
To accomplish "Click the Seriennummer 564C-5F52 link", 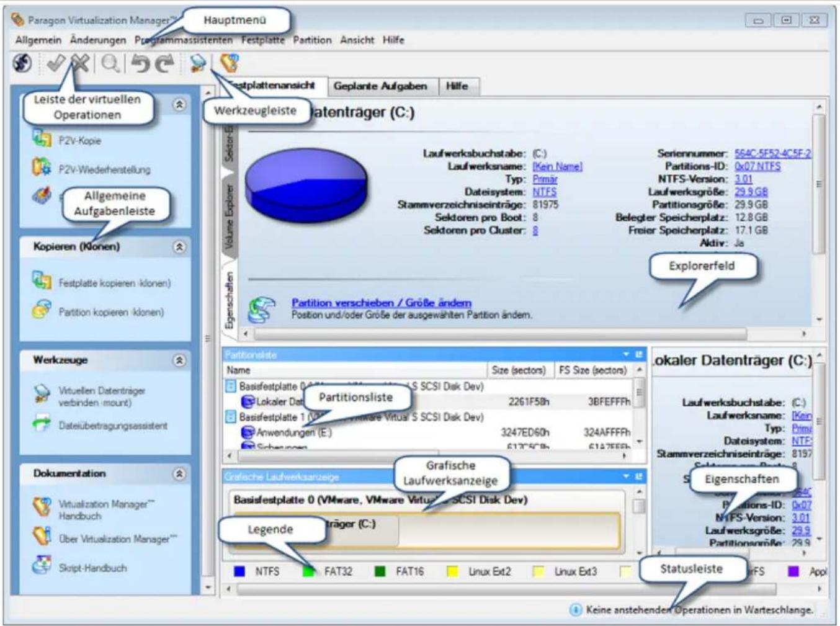I will (x=772, y=153).
